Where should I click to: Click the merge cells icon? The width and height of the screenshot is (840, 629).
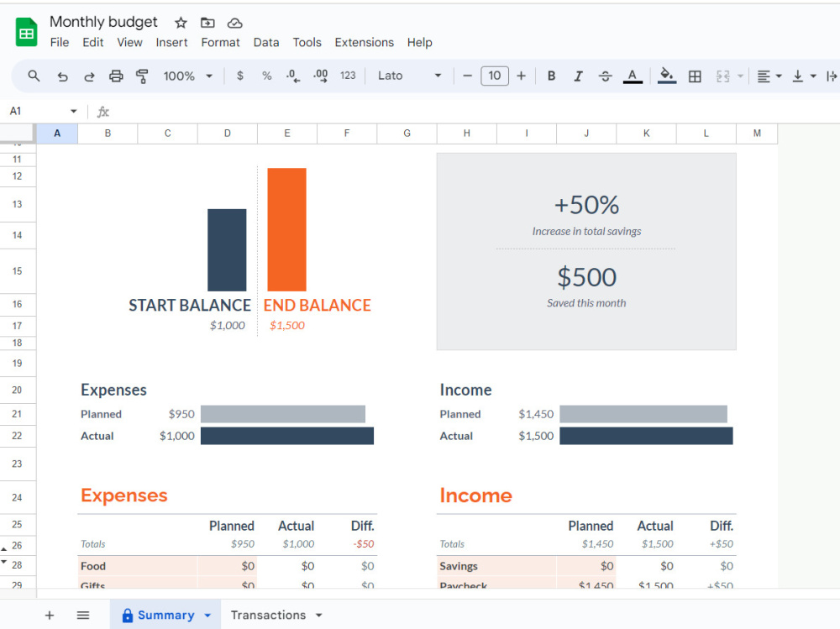point(722,76)
